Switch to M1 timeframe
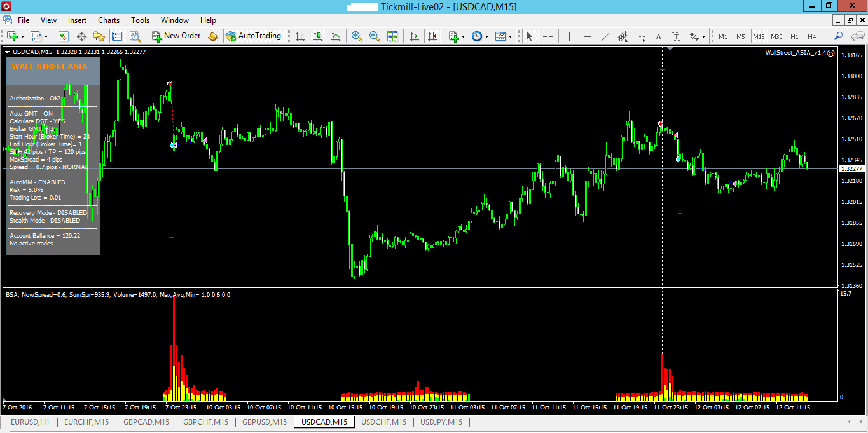The height and width of the screenshot is (433, 868). (x=723, y=36)
